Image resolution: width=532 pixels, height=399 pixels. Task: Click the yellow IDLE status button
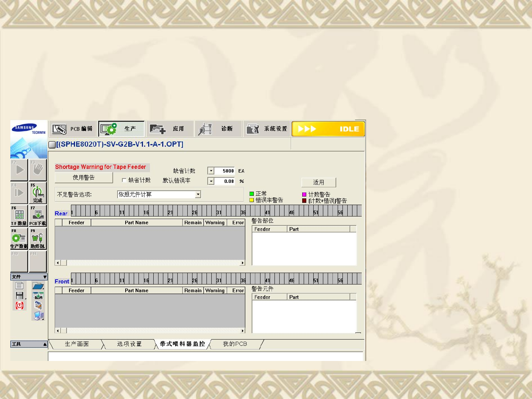click(x=328, y=129)
